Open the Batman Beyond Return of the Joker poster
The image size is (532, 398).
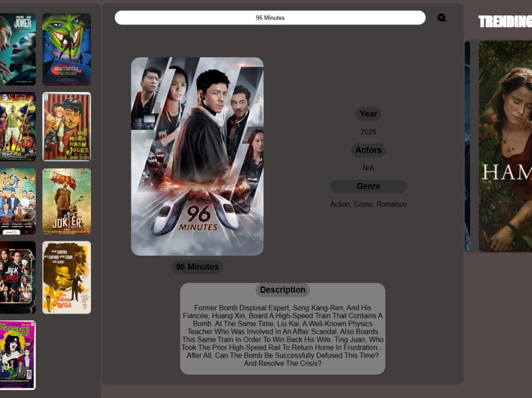pos(66,49)
